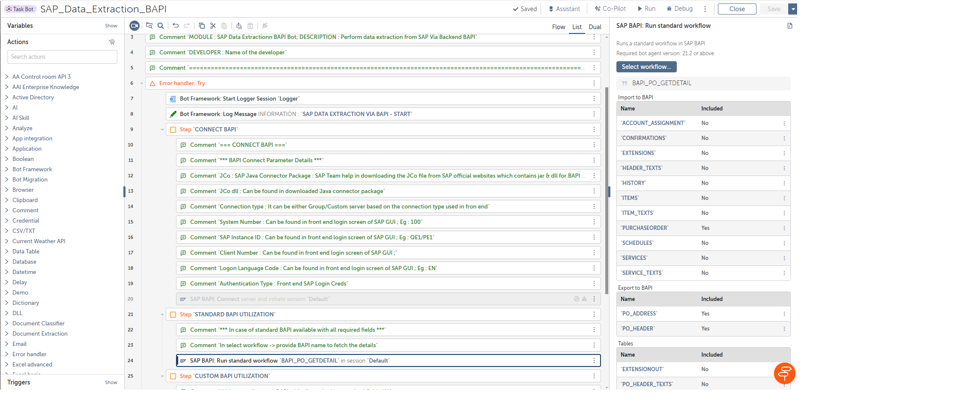This screenshot has width=980, height=411.
Task: Select the EXTENSIONOUT table row
Action: tap(703, 369)
